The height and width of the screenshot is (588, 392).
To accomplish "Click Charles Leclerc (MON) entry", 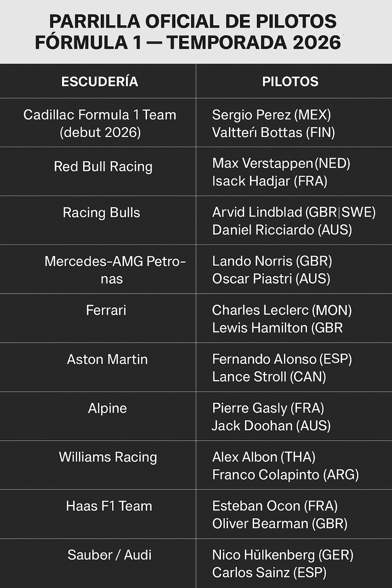I will [x=282, y=310].
